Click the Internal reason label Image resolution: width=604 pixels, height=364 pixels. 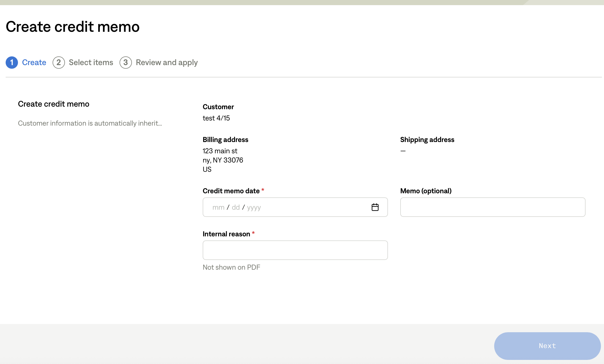coord(226,234)
